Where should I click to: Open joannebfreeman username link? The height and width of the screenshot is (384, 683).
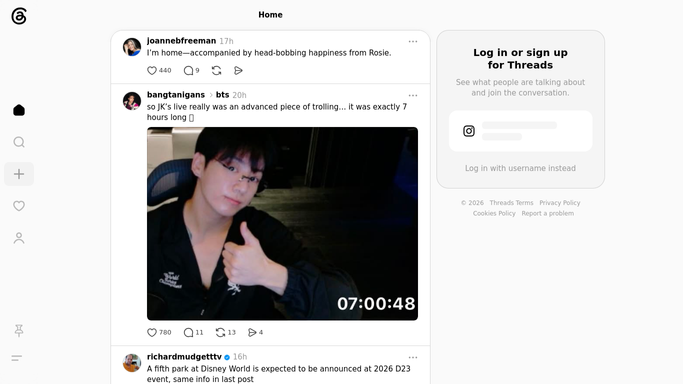point(181,41)
